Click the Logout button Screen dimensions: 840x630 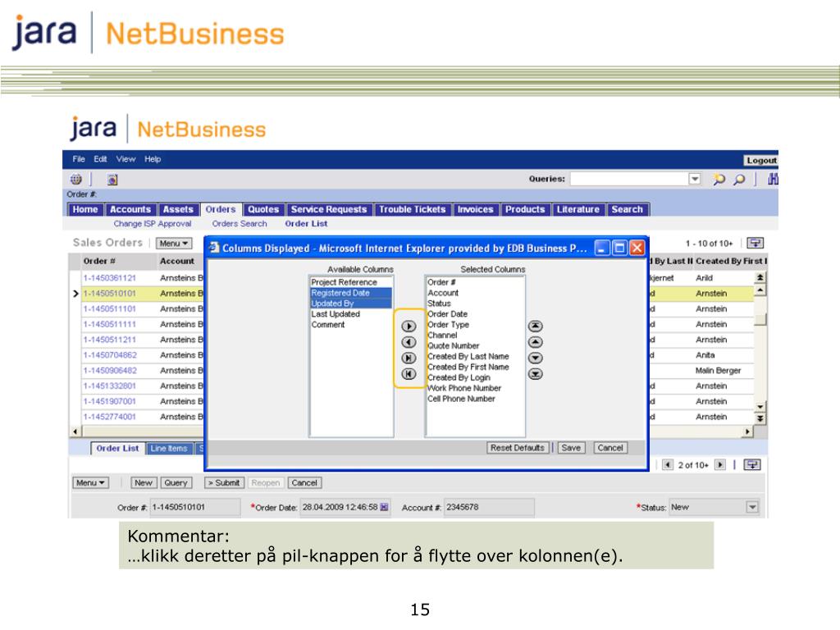tap(761, 160)
